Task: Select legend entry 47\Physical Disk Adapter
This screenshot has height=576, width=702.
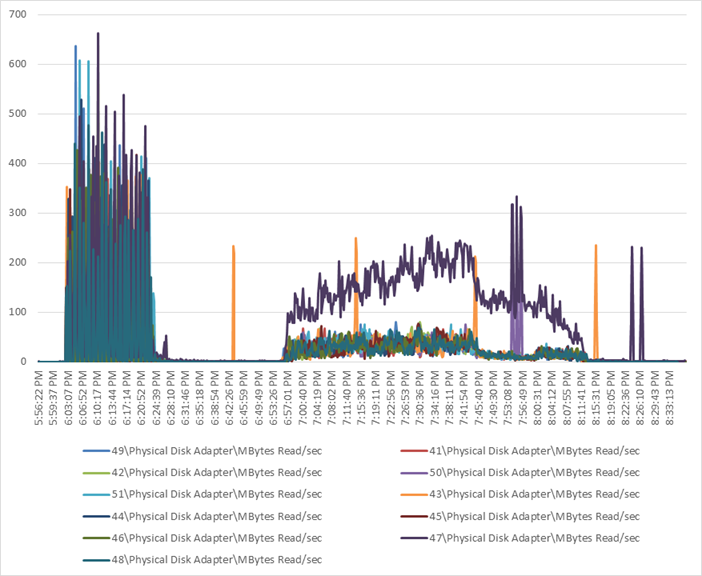Action: [x=520, y=538]
